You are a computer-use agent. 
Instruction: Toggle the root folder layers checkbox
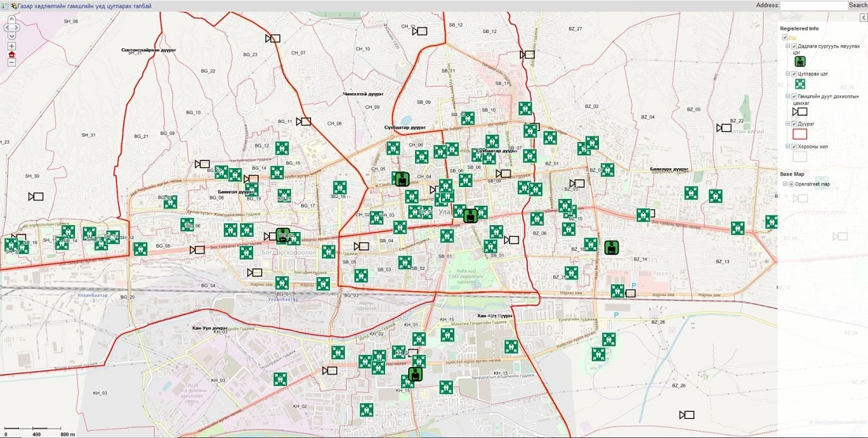tap(784, 37)
